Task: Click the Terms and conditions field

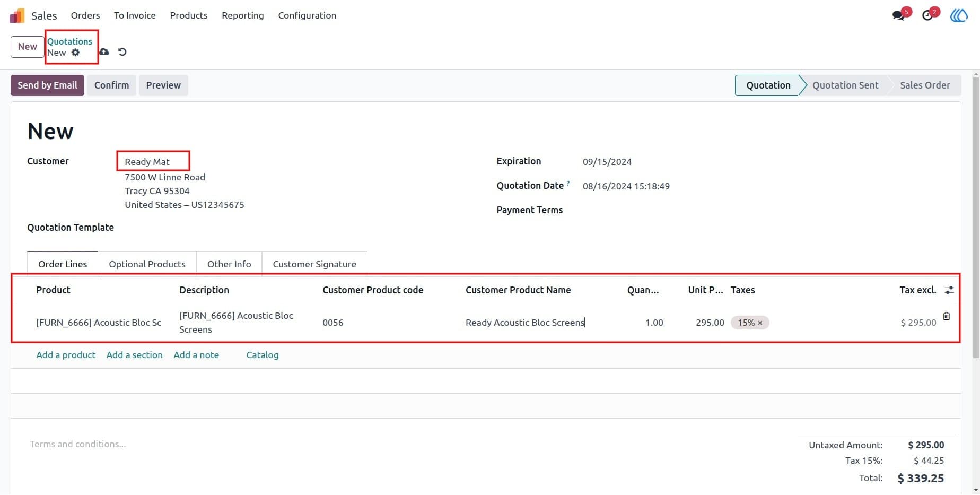Action: tap(78, 444)
